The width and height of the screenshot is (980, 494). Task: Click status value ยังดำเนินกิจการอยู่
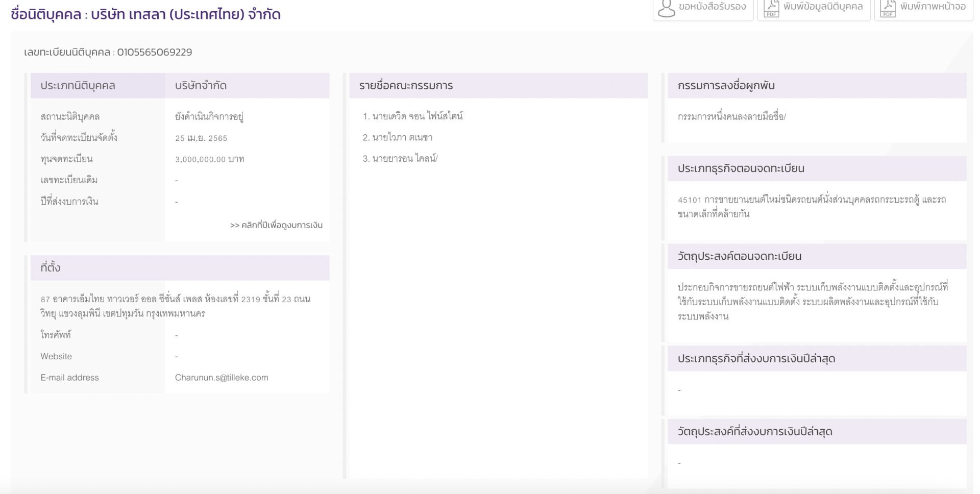pos(209,116)
